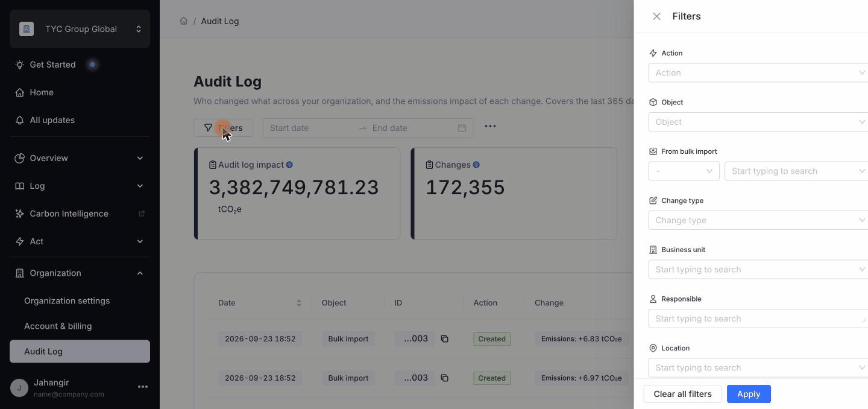Open Organization settings in the sidebar
The height and width of the screenshot is (409, 868).
67,301
